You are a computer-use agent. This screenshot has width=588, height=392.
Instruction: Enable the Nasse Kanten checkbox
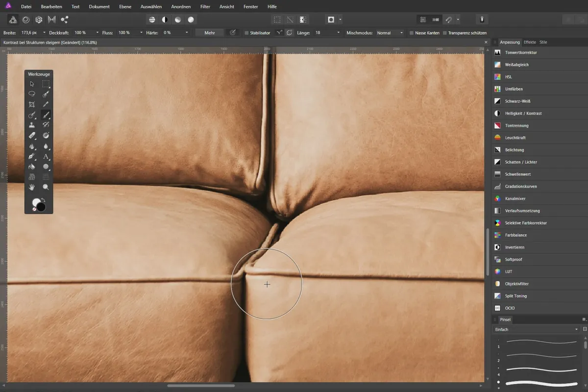coord(412,33)
